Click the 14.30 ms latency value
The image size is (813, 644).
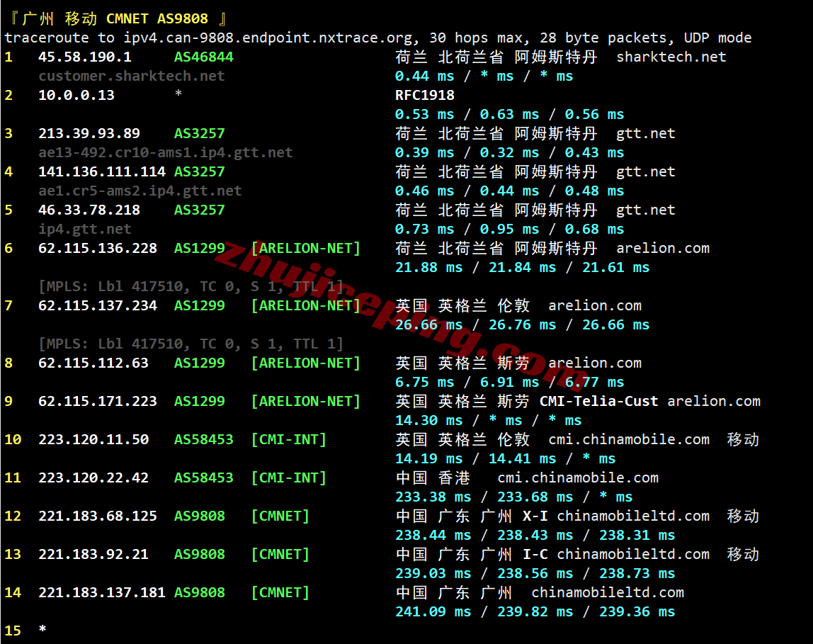point(428,421)
